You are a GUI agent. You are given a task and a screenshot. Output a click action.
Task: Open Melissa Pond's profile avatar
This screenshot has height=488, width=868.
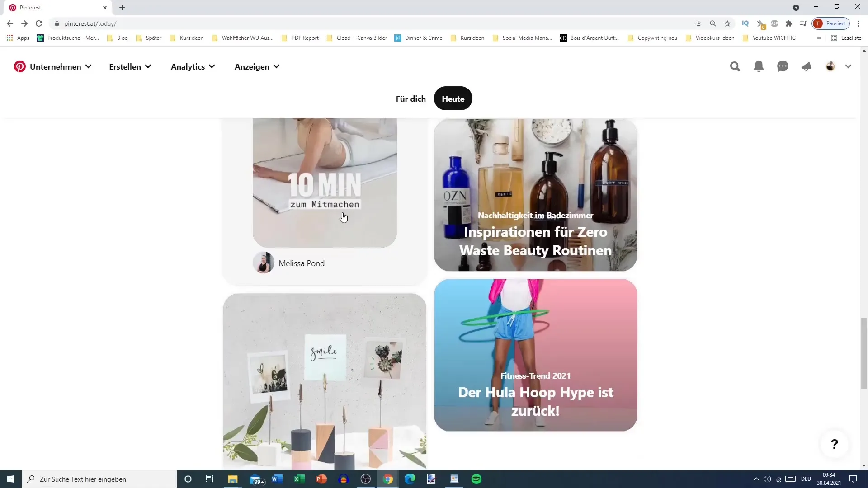tap(264, 263)
